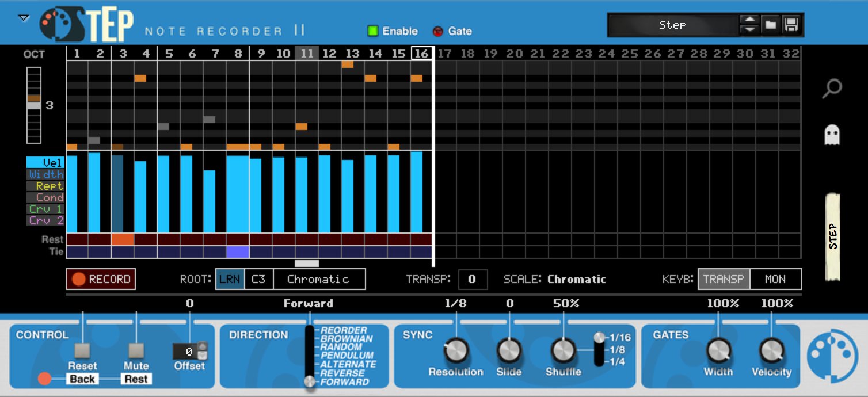
Task: Save the preset using the floppy disk icon
Action: 792,25
